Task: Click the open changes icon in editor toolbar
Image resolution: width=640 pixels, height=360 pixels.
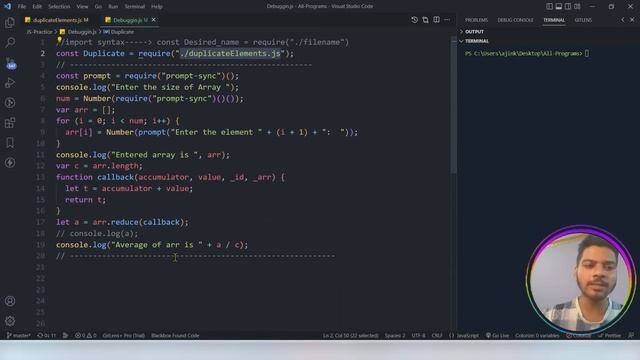Action: pos(425,20)
